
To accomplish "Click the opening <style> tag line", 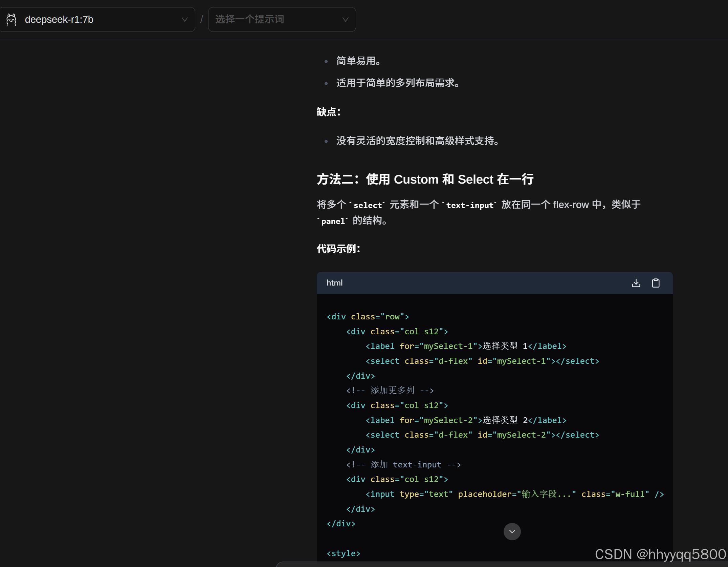I will point(343,553).
